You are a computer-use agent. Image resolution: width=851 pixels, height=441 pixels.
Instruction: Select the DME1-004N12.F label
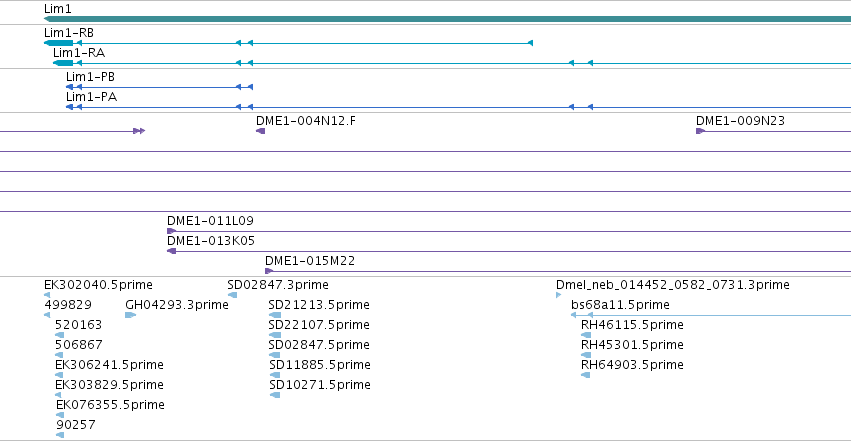306,120
